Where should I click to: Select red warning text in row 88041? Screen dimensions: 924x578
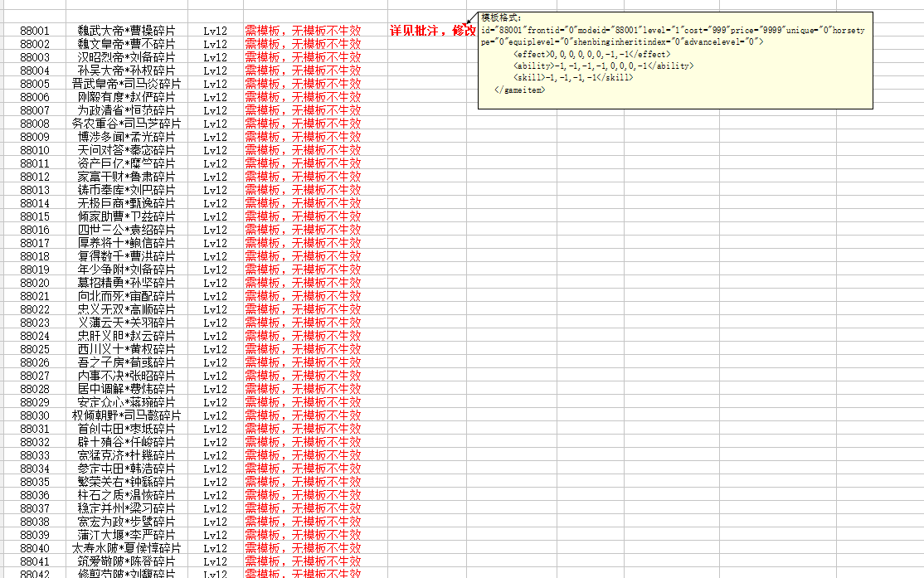click(303, 562)
